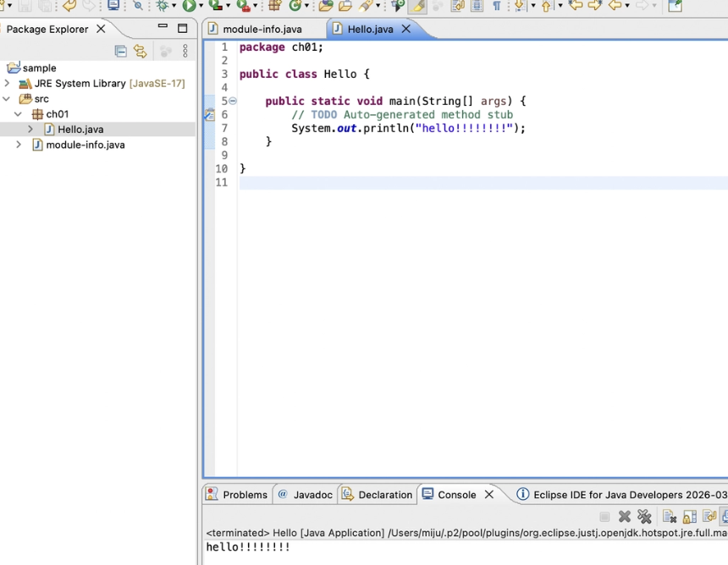Image resolution: width=728 pixels, height=565 pixels.
Task: Collapse the ch01 package node
Action: (18, 114)
